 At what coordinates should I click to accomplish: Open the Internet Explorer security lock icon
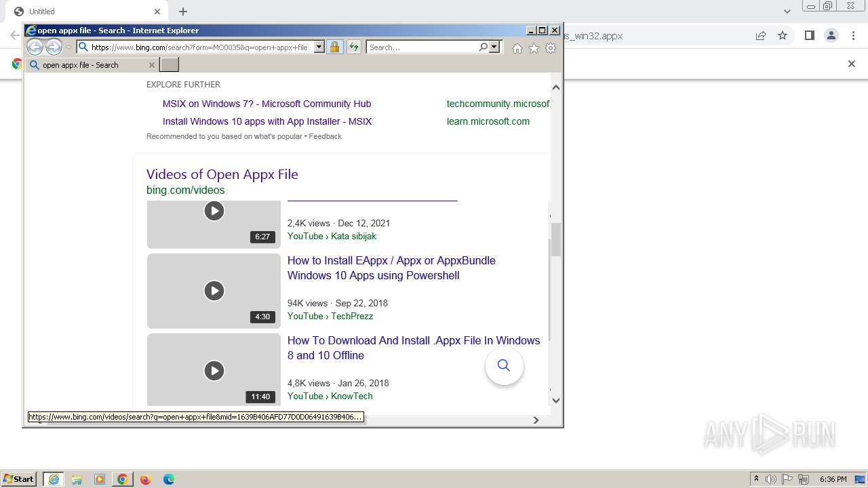(334, 47)
